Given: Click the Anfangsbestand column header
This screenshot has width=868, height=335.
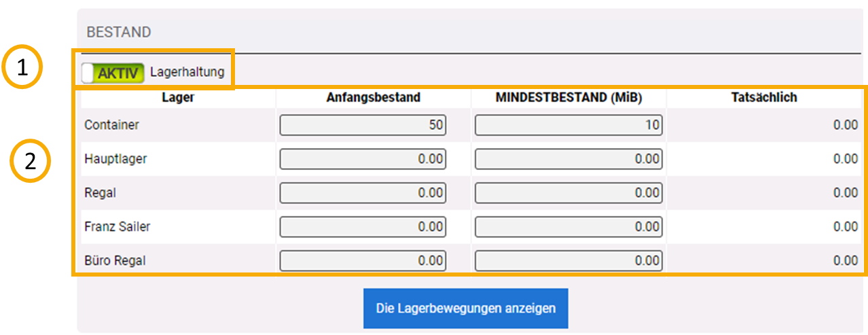Looking at the screenshot, I should [x=373, y=97].
